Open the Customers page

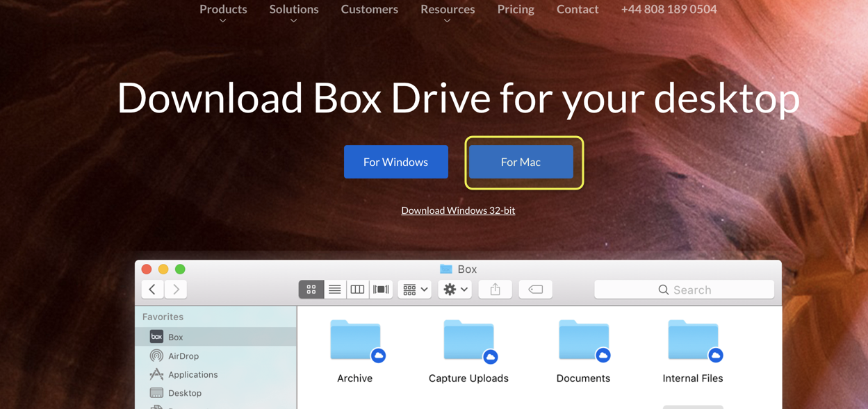370,9
